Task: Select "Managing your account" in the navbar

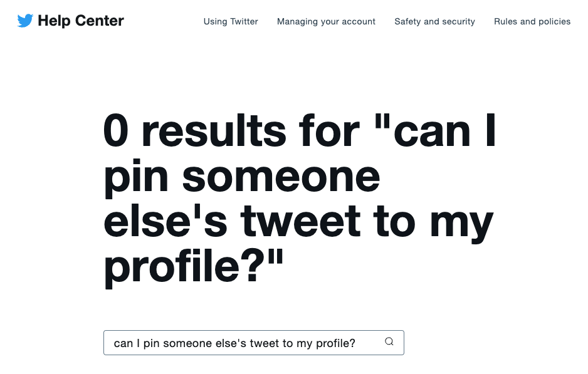Action: click(x=326, y=21)
